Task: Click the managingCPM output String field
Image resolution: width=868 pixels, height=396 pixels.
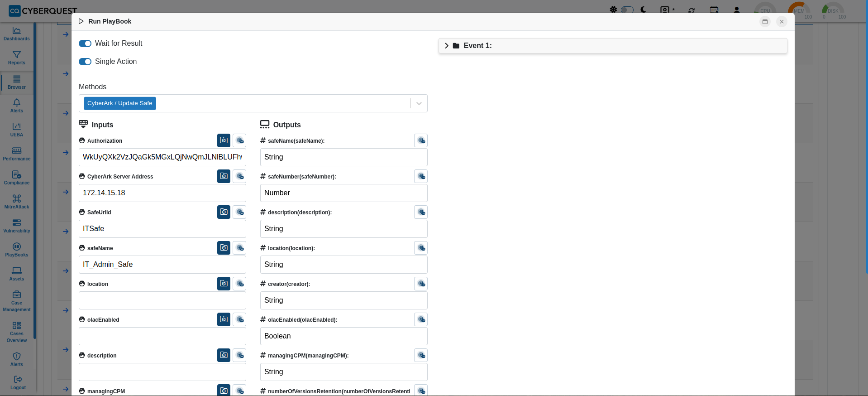Action: pyautogui.click(x=344, y=372)
